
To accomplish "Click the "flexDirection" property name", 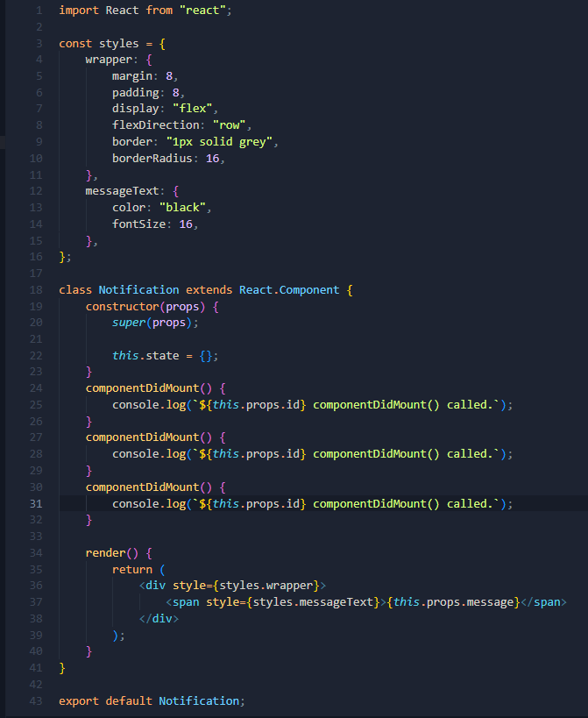I will tap(156, 125).
